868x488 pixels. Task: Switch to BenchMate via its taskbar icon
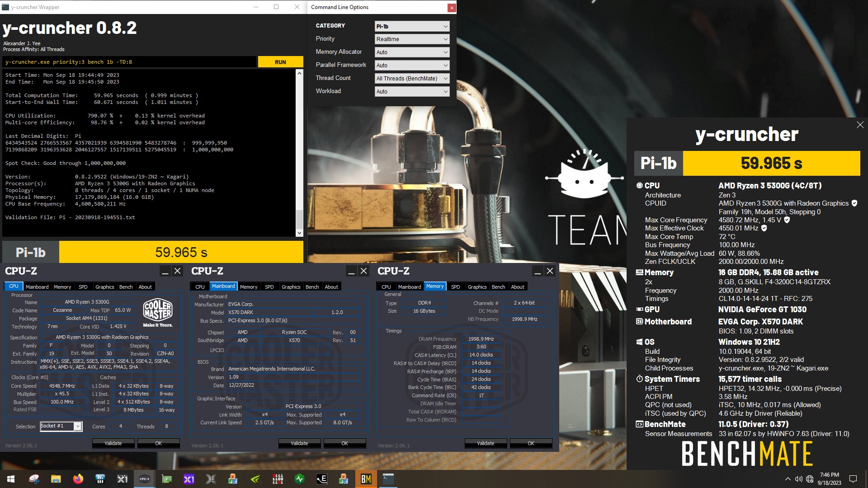[x=366, y=479]
